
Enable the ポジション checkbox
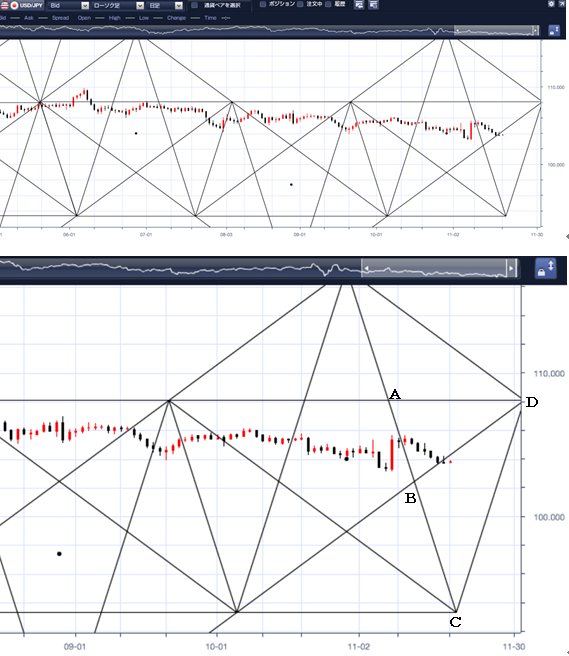[x=263, y=4]
